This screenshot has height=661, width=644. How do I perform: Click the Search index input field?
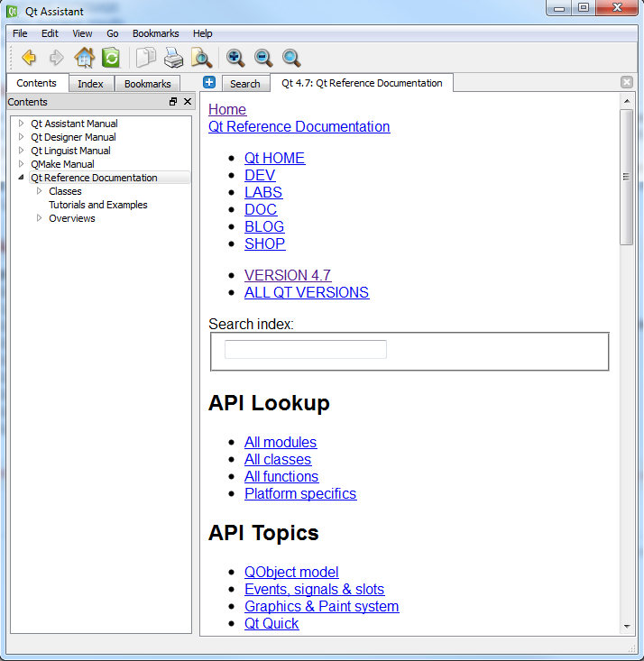[x=306, y=350]
